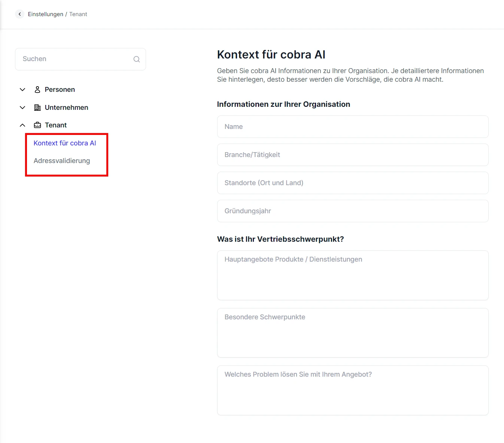
Task: Click the magnifier icon in search box
Action: pyautogui.click(x=137, y=59)
